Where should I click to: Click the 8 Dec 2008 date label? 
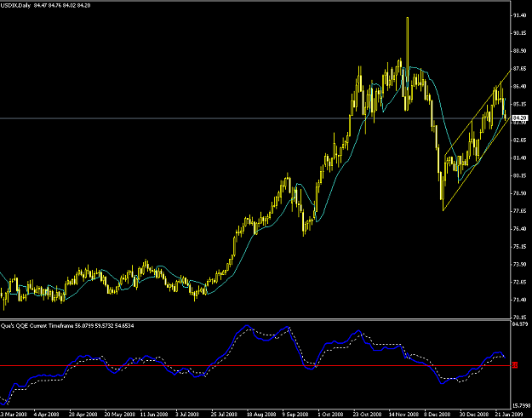437,415
